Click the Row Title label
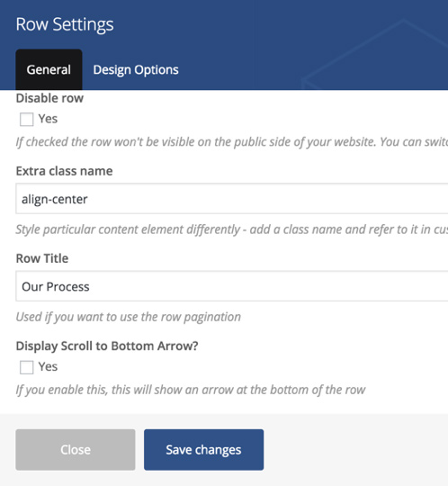Screen dimensions: 448x486 click(x=41, y=258)
